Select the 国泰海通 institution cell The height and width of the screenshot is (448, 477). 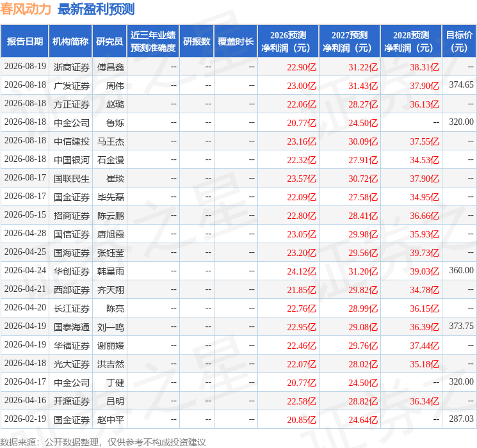point(72,327)
